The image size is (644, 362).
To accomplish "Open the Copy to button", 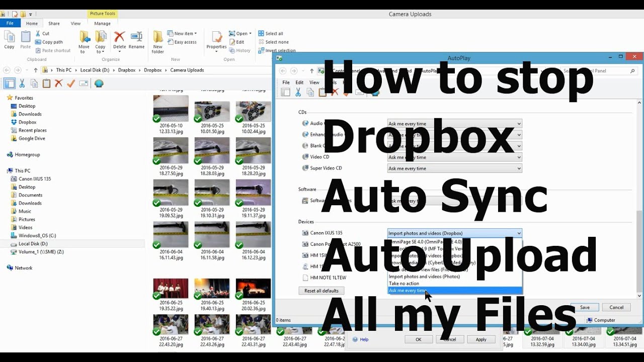I will [101, 42].
